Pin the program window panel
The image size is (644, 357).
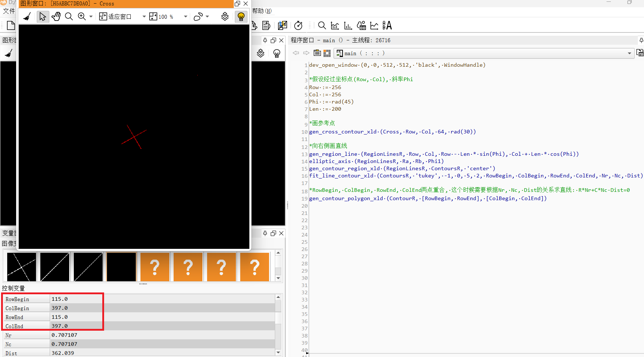[641, 40]
